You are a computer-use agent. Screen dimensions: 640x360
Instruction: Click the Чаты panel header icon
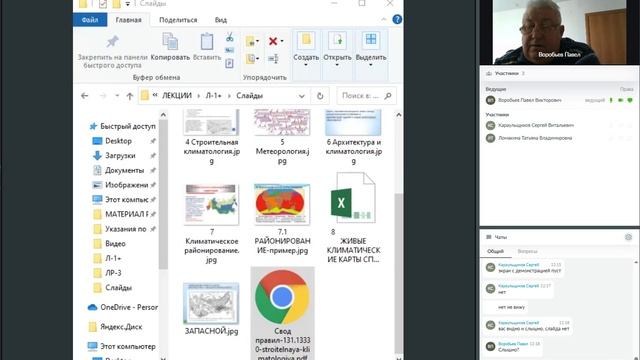point(489,237)
